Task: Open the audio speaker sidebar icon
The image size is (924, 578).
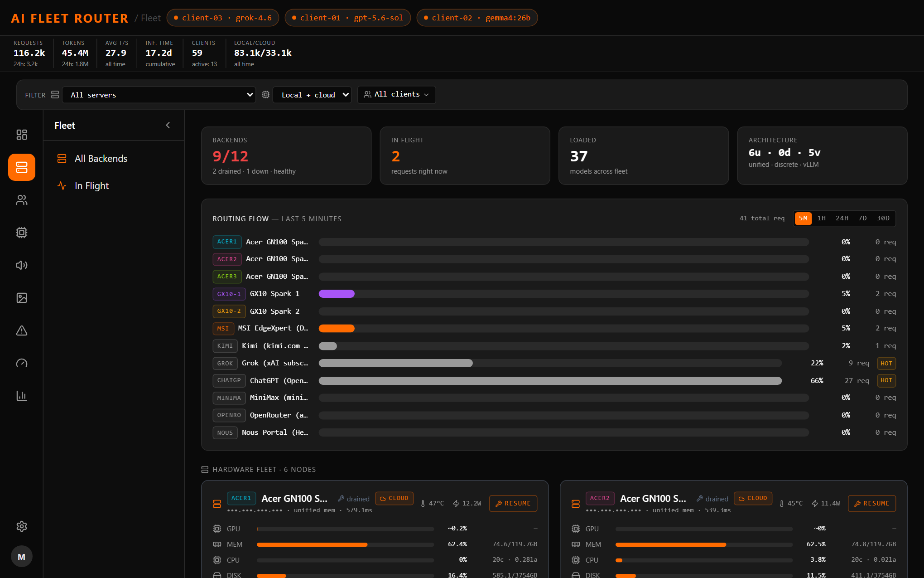Action: 22,265
